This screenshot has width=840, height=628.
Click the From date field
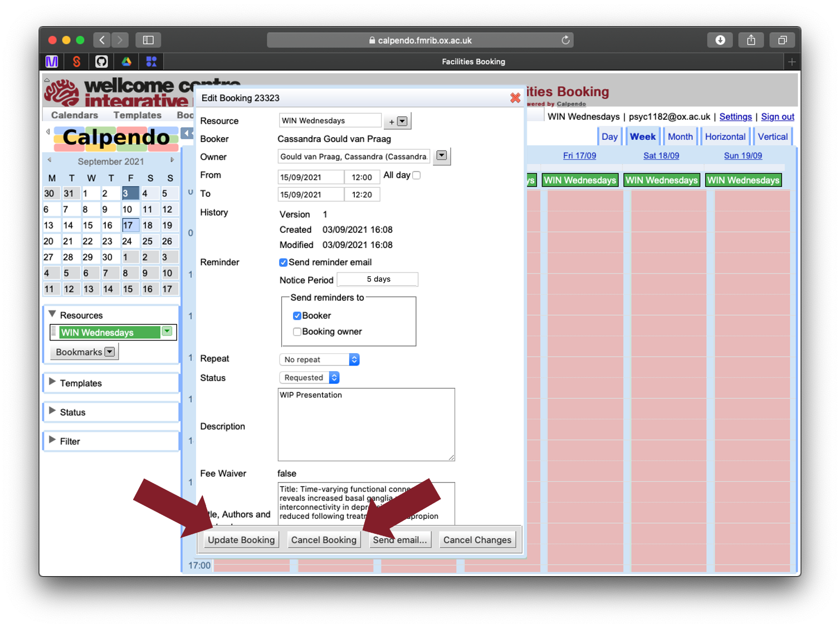click(311, 177)
